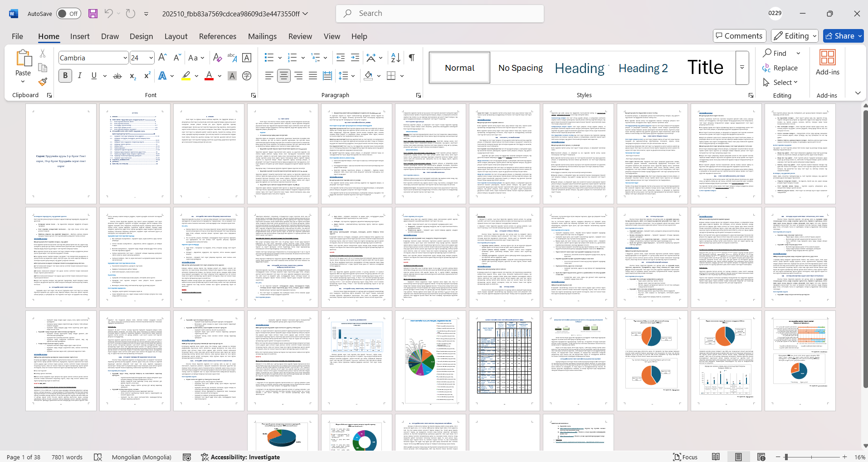868x462 pixels.
Task: Toggle the AutoSave switch
Action: [68, 14]
